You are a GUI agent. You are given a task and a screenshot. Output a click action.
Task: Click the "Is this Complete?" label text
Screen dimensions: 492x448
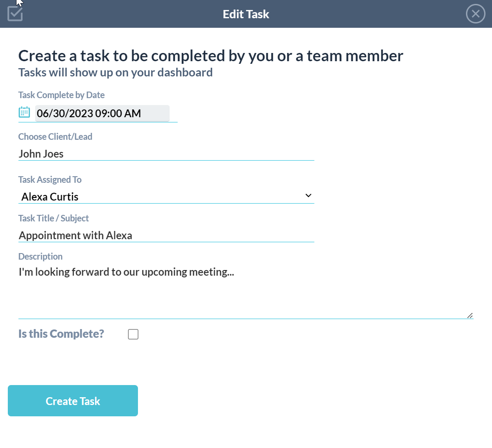tap(61, 334)
